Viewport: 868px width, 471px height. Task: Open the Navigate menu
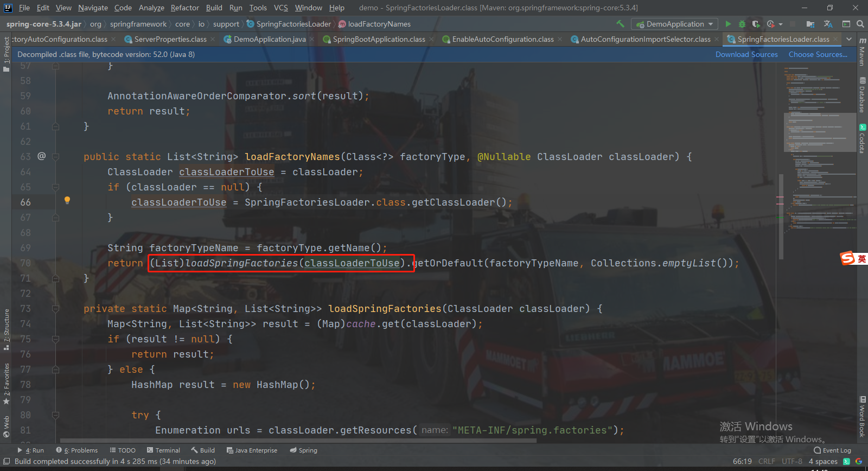click(93, 8)
